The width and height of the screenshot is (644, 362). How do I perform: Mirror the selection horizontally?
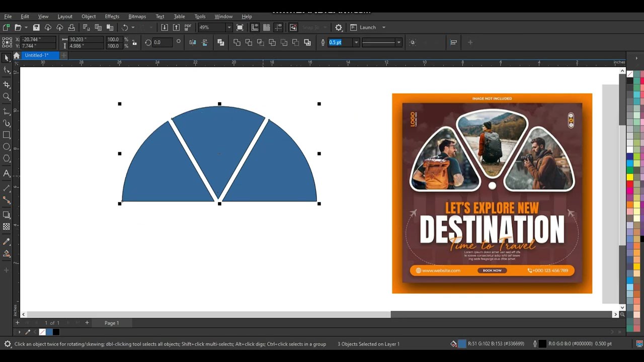click(193, 42)
